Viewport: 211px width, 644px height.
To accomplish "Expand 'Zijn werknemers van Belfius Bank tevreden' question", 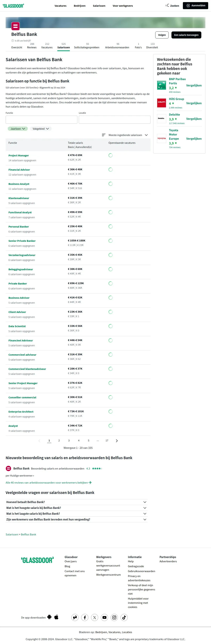I will coord(76,519).
